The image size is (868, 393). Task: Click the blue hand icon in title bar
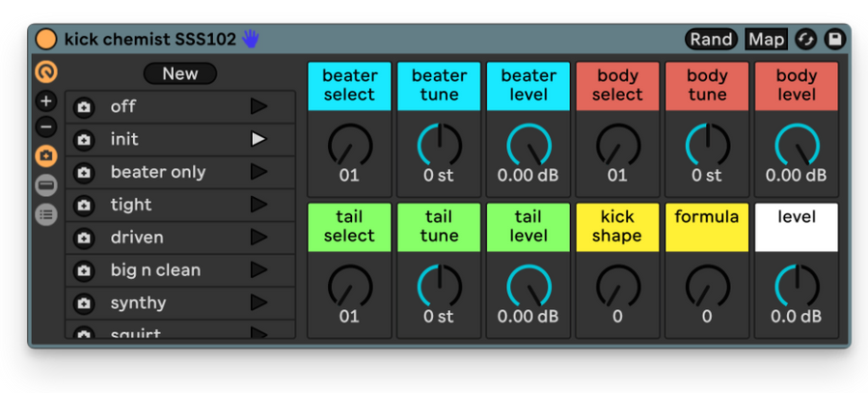251,39
